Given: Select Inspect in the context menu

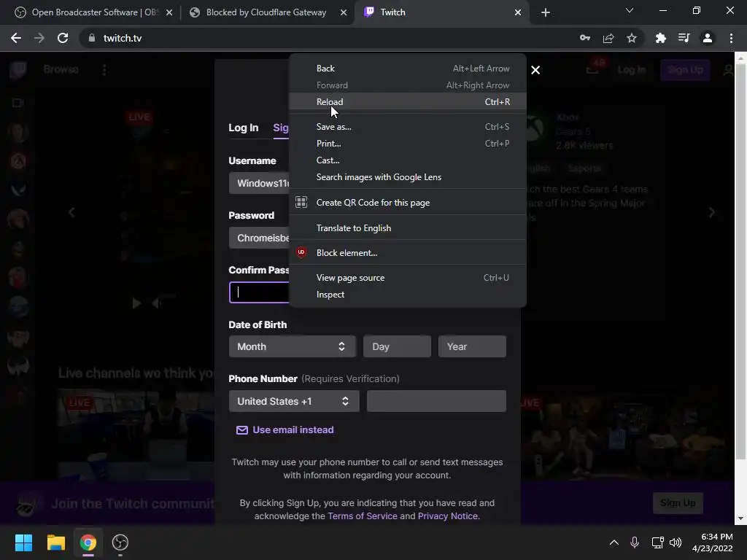Looking at the screenshot, I should (408, 295).
